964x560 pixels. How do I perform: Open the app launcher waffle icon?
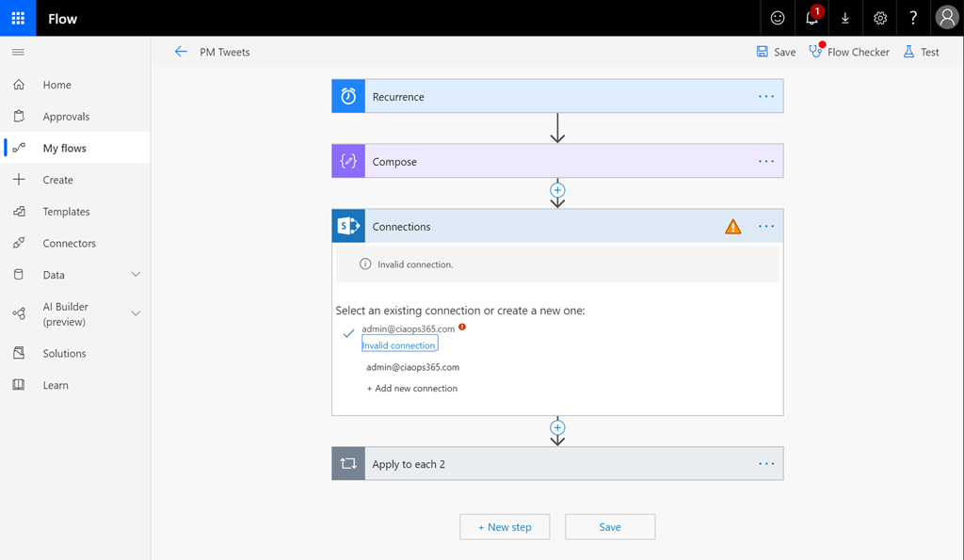(x=18, y=18)
